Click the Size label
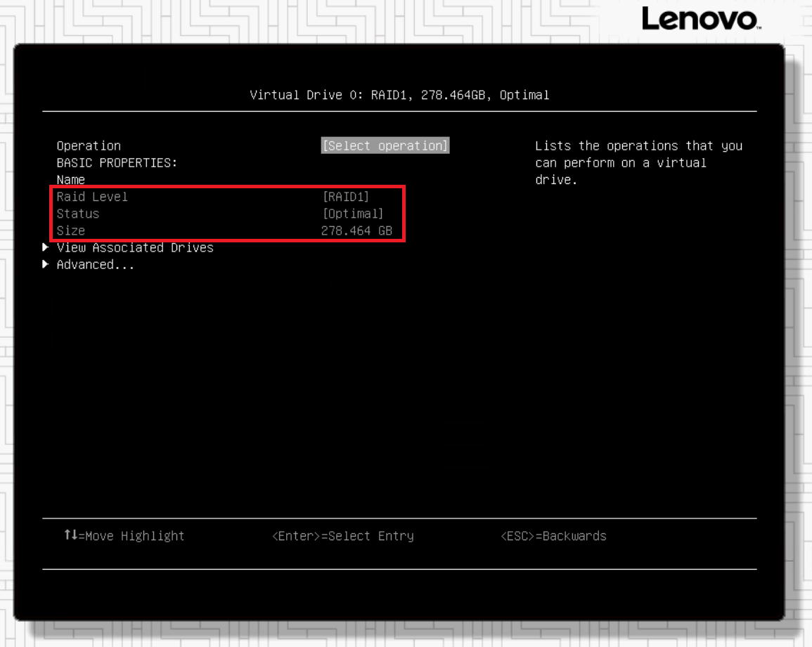This screenshot has width=812, height=647. click(x=70, y=230)
